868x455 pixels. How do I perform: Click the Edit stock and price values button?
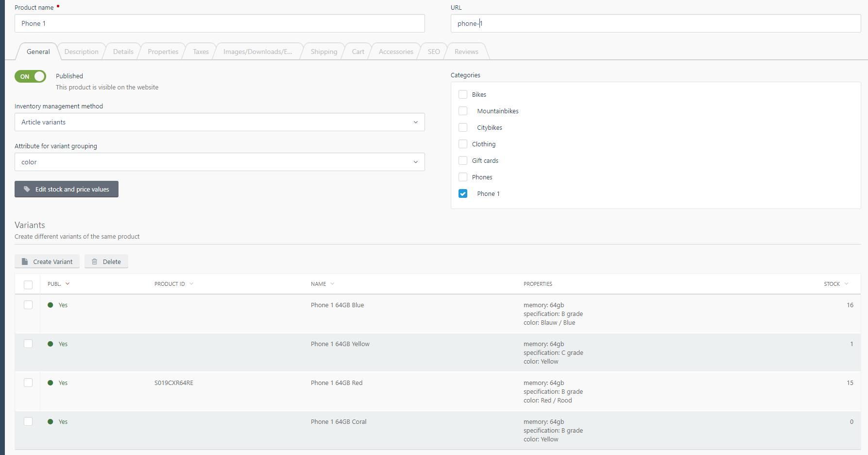(67, 189)
